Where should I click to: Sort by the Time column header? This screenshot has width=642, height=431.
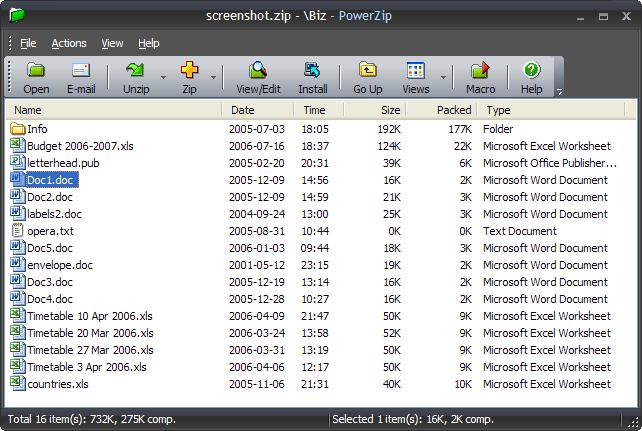point(319,110)
